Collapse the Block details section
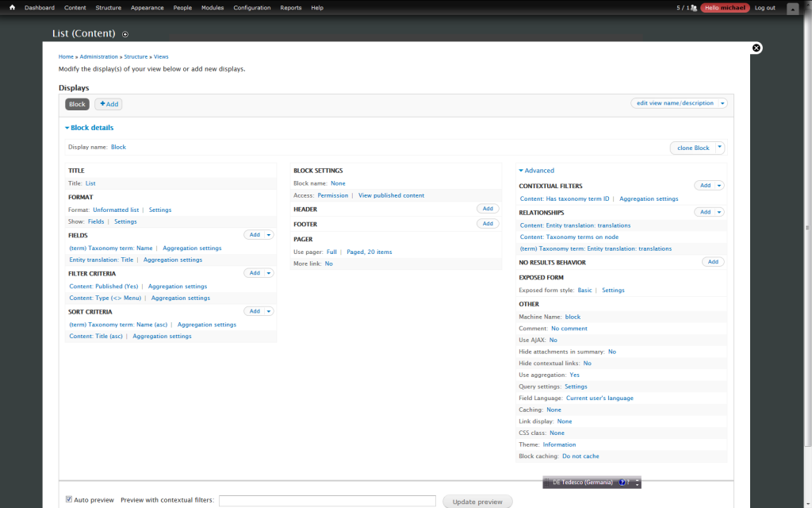812x508 pixels. tap(89, 128)
